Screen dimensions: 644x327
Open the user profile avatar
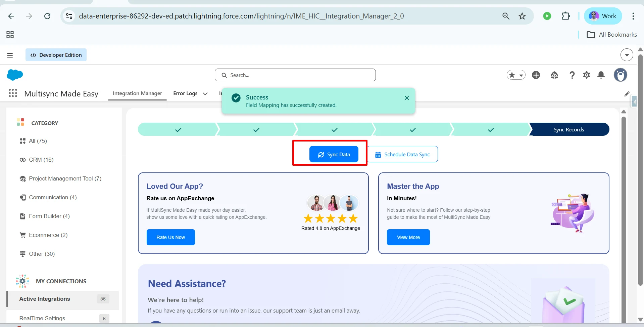point(621,75)
